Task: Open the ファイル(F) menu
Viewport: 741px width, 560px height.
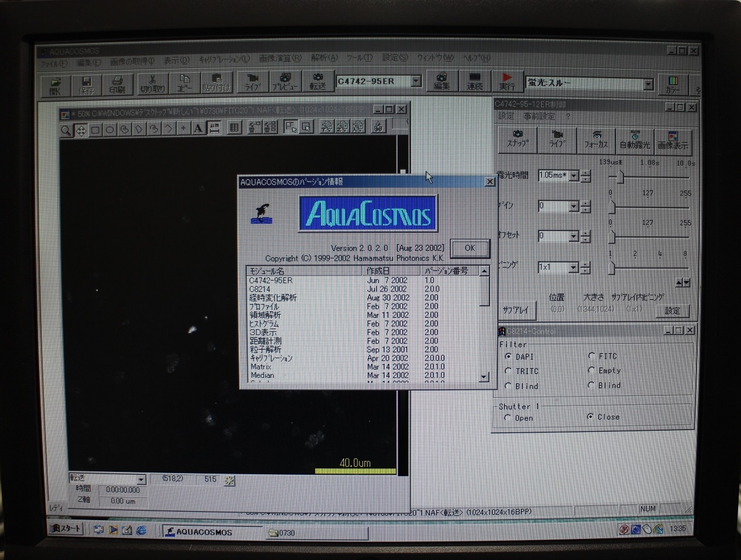Action: [x=53, y=63]
